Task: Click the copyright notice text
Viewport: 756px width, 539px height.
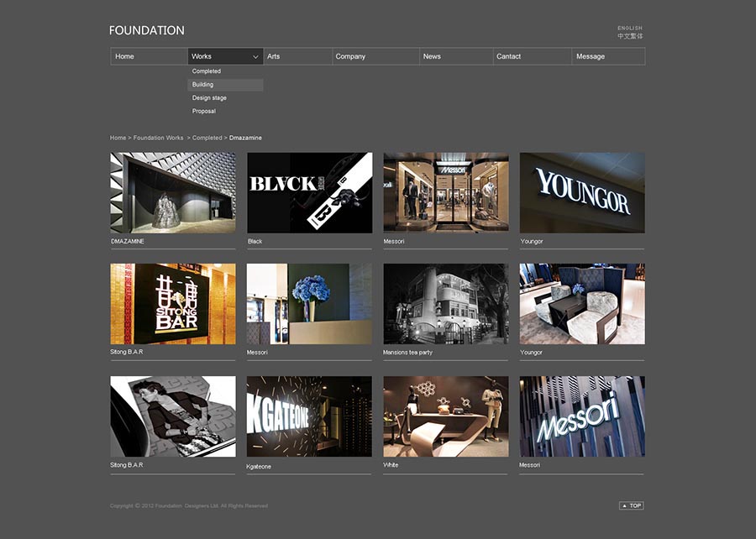Action: click(188, 505)
